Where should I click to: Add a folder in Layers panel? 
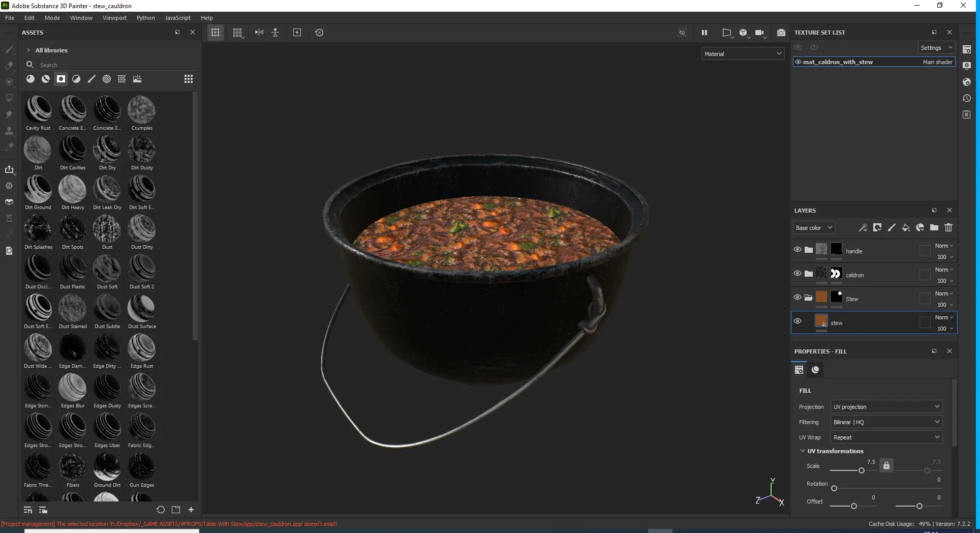[934, 228]
